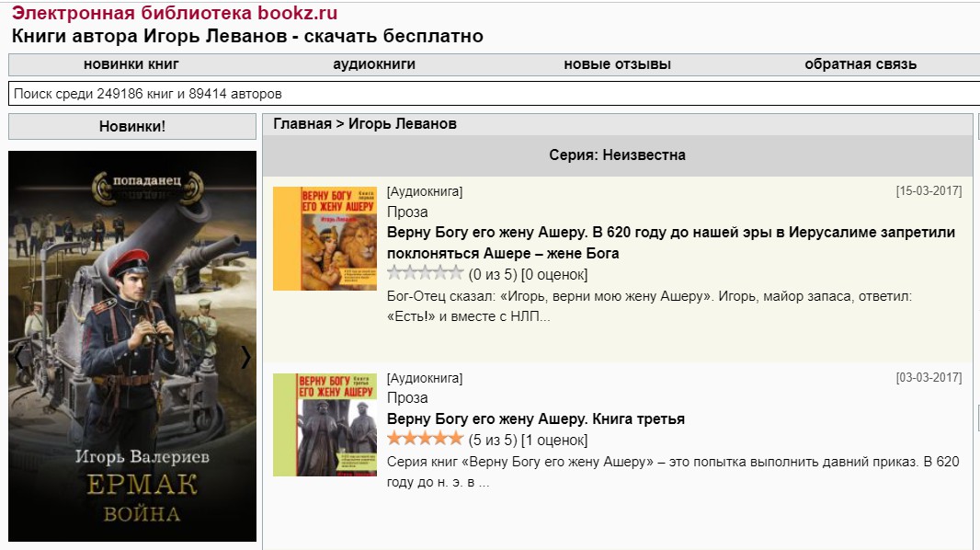Click the text '(0 из 5) [0 оценок]'
The height and width of the screenshot is (550, 980).
(x=528, y=274)
